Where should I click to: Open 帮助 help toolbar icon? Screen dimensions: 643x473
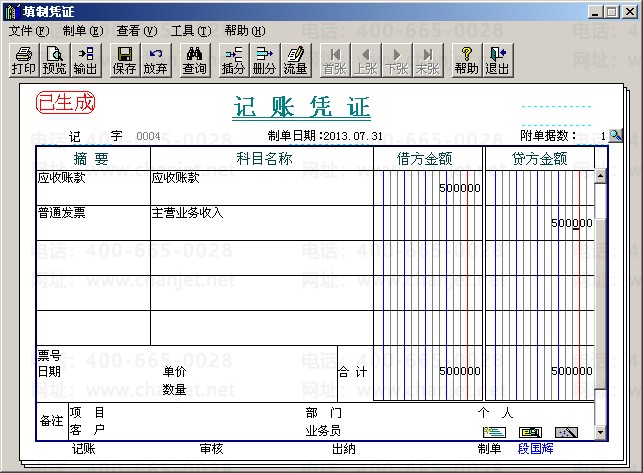(x=466, y=60)
